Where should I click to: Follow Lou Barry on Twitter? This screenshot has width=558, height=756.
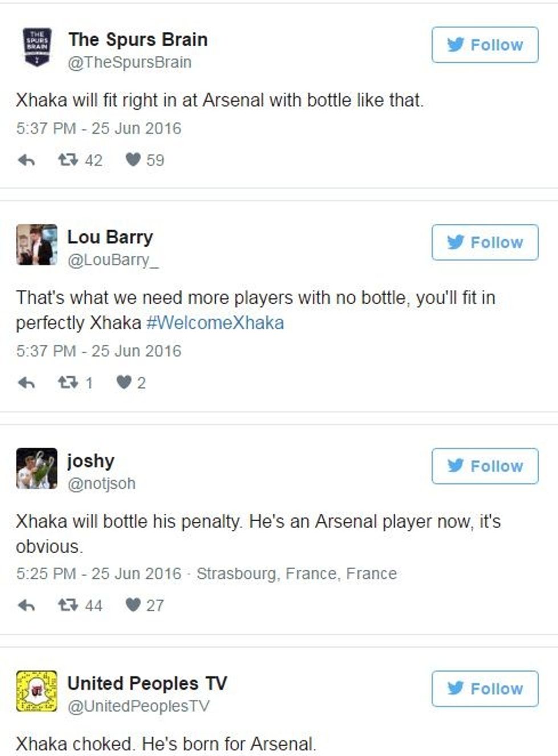pos(485,242)
